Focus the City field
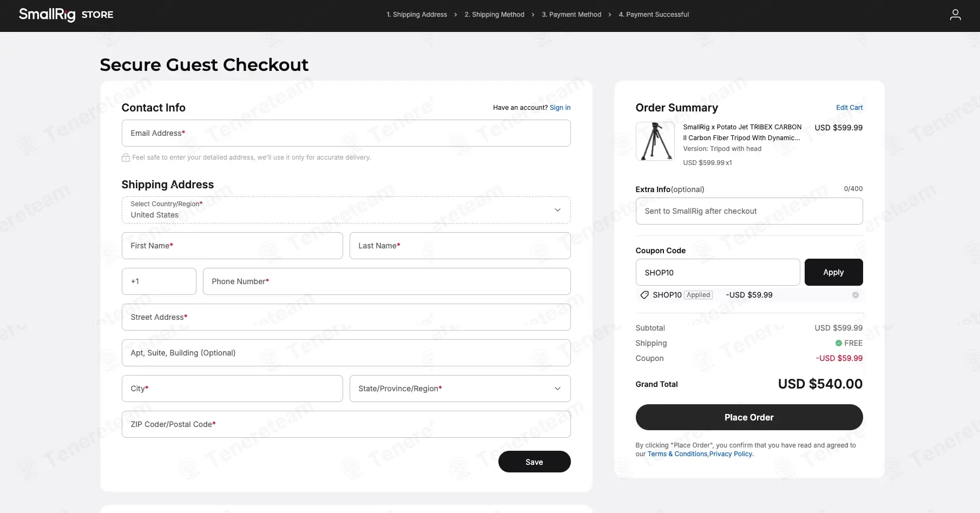Image resolution: width=980 pixels, height=513 pixels. coord(232,389)
